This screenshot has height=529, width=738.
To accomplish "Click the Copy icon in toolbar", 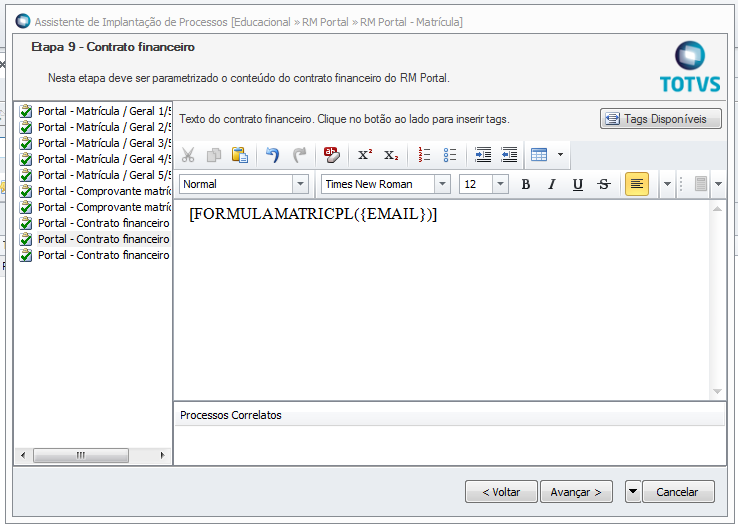I will [214, 155].
